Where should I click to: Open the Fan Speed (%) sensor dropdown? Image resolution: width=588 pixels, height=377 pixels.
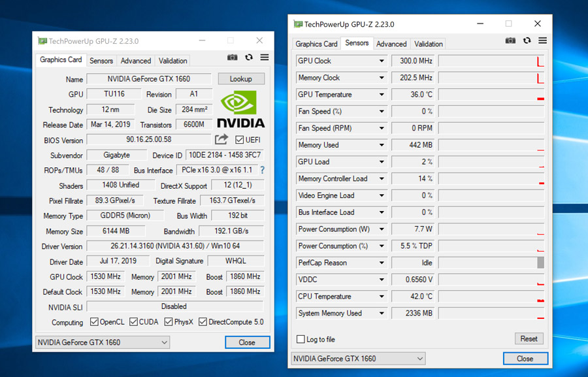[382, 112]
